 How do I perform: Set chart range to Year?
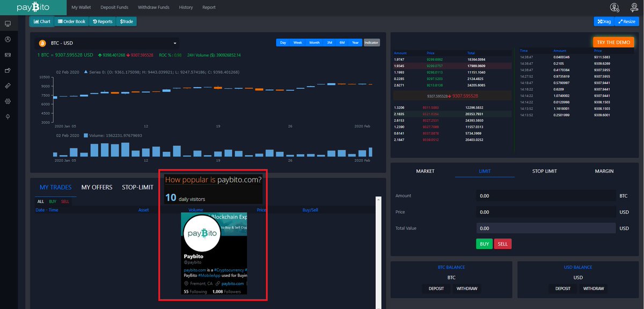355,42
